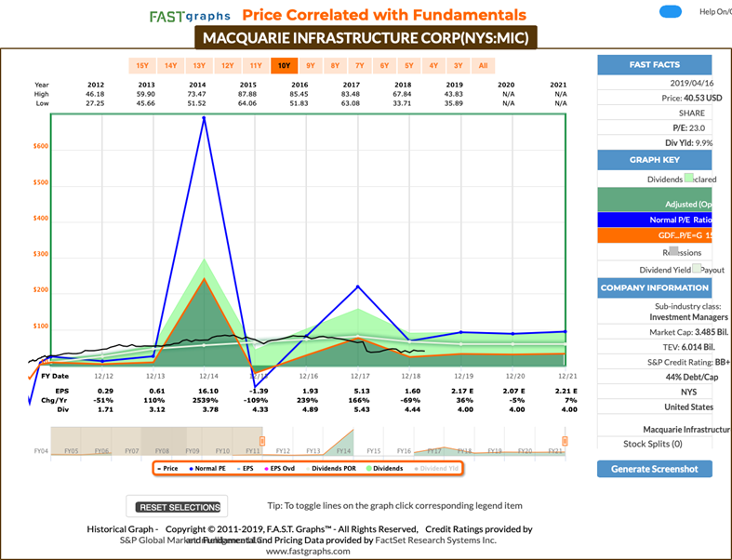The height and width of the screenshot is (560, 732).
Task: Click the MACQUARIE INFRASTRUCTURE CORP title banner
Action: coord(366,37)
